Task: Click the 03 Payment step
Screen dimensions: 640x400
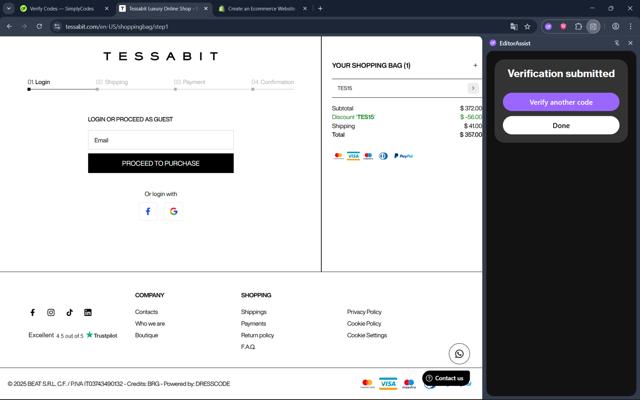Action: point(189,82)
